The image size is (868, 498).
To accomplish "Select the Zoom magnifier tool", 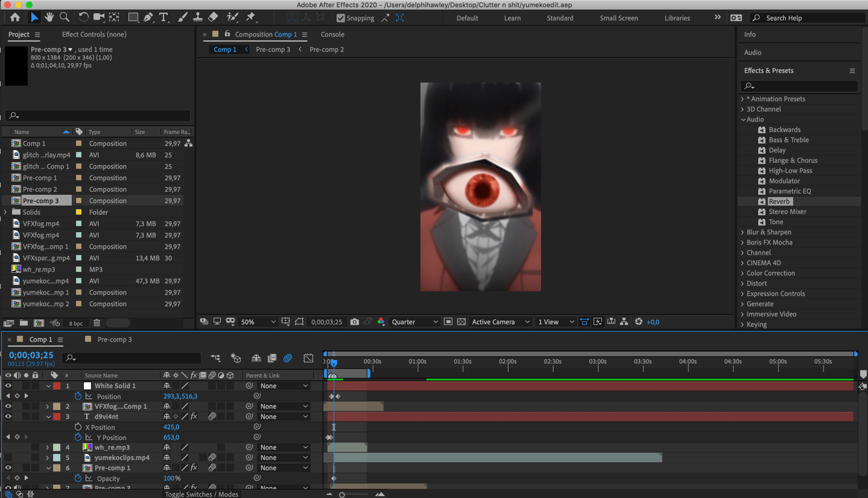I will click(x=64, y=17).
